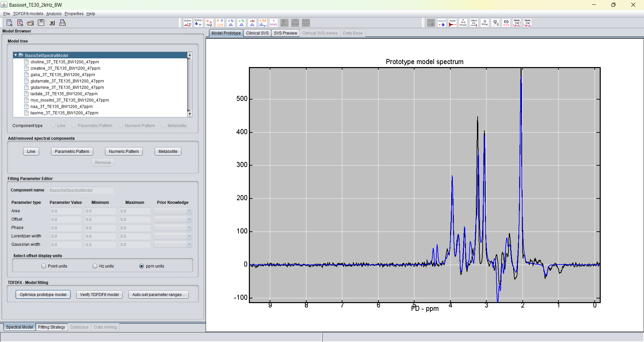Image resolution: width=644 pixels, height=342 pixels.
Task: Select glutamate_3T_TE135_BW1200_47ppm tree item
Action: [67, 81]
